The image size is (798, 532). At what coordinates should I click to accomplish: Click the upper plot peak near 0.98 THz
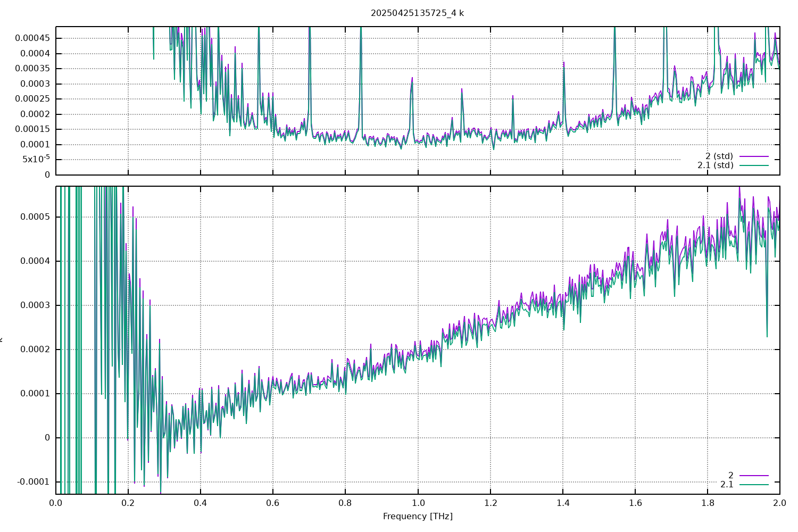pos(412,78)
